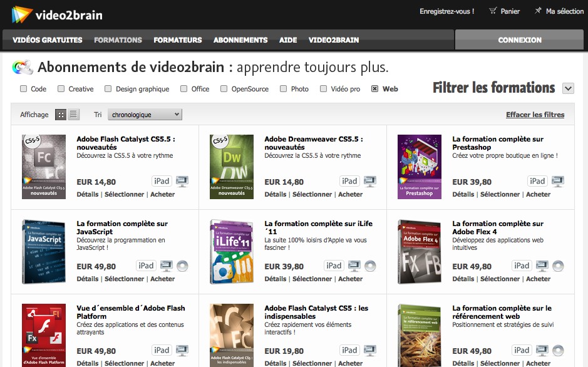Open FORMATIONS menu
Image resolution: width=588 pixels, height=367 pixels.
pos(118,40)
